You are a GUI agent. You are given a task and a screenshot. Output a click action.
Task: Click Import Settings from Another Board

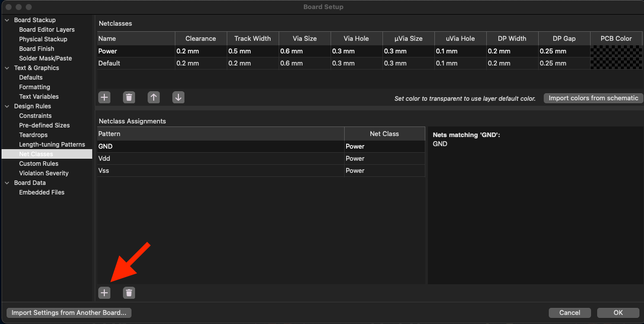[x=69, y=313]
